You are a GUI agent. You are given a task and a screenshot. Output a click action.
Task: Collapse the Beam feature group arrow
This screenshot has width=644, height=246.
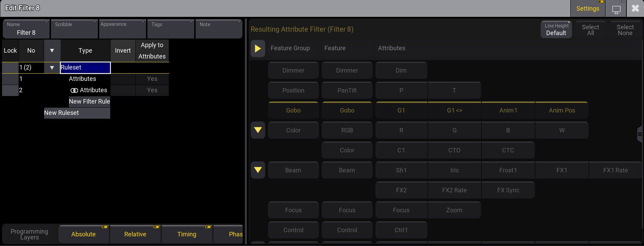click(258, 170)
